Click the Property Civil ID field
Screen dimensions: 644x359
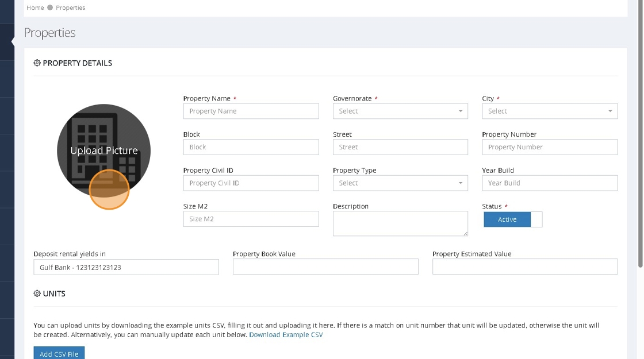(x=251, y=183)
